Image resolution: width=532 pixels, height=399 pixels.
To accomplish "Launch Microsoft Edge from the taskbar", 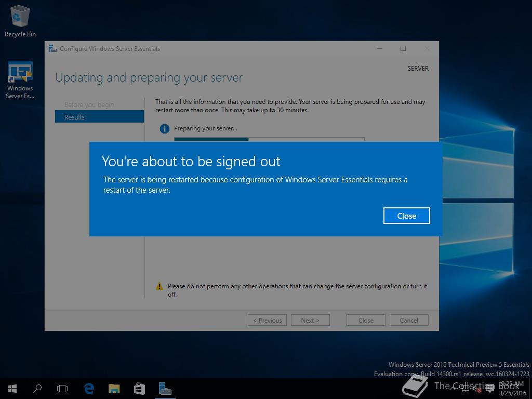I will point(89,389).
